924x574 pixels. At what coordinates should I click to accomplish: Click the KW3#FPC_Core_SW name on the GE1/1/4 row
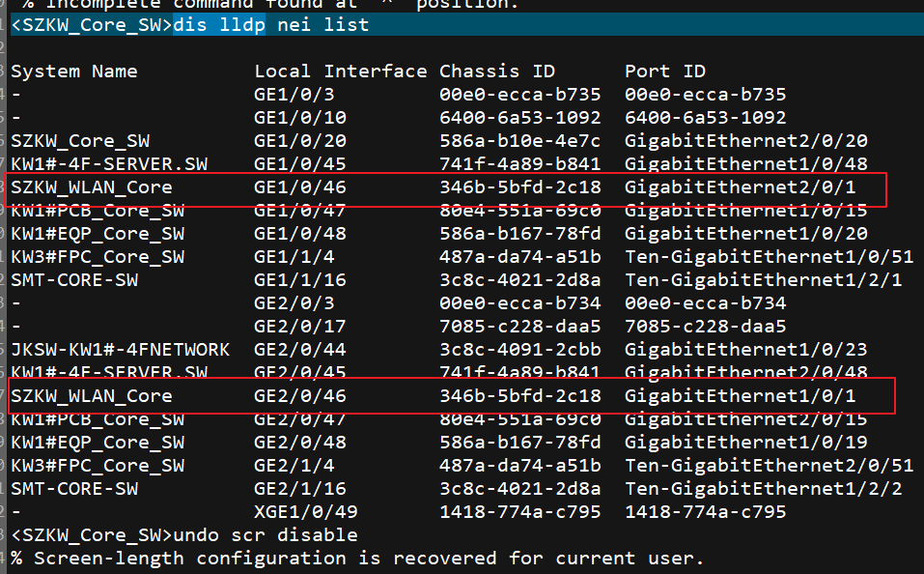click(98, 257)
